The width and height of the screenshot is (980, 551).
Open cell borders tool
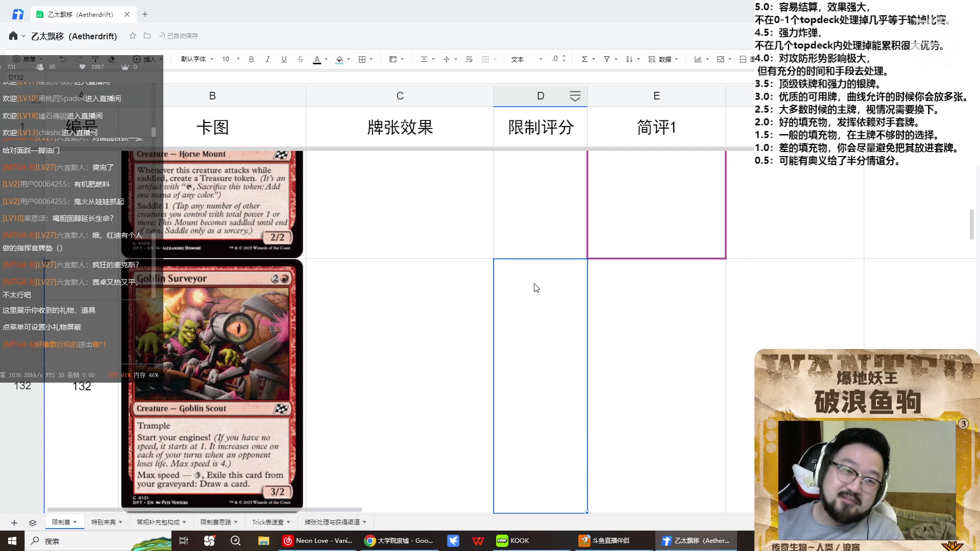[x=362, y=59]
